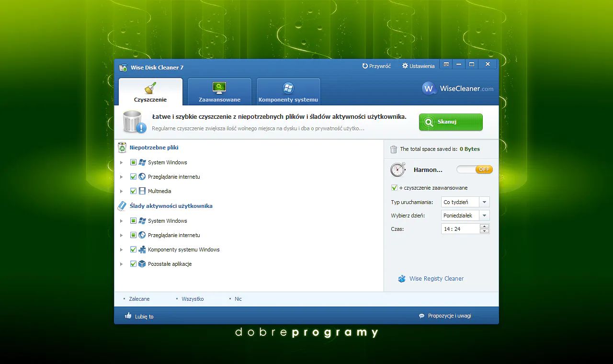Expand Przeglądanie internetu under Niepotrzebne pliki
This screenshot has width=613, height=364.
pyautogui.click(x=122, y=177)
